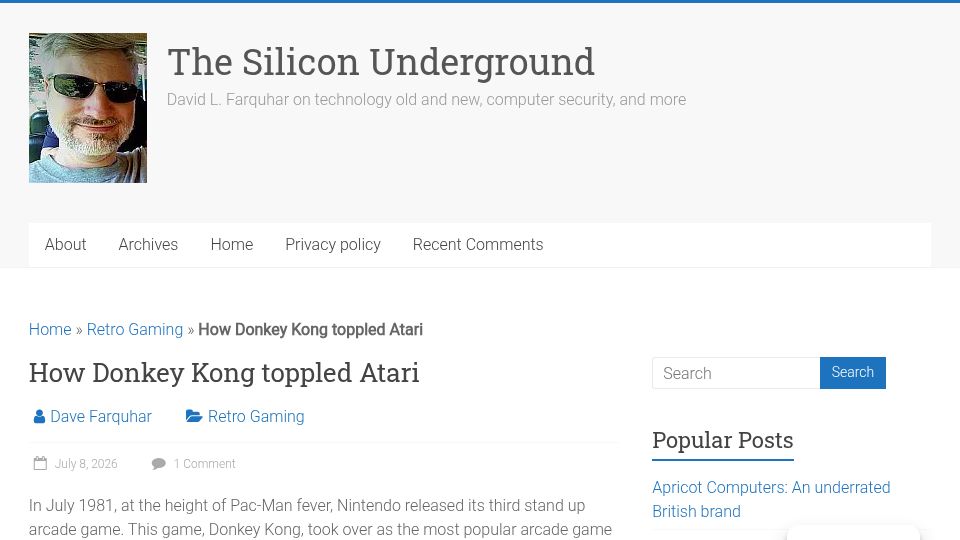The image size is (960, 540).
Task: Click the comment bubble icon
Action: click(159, 463)
